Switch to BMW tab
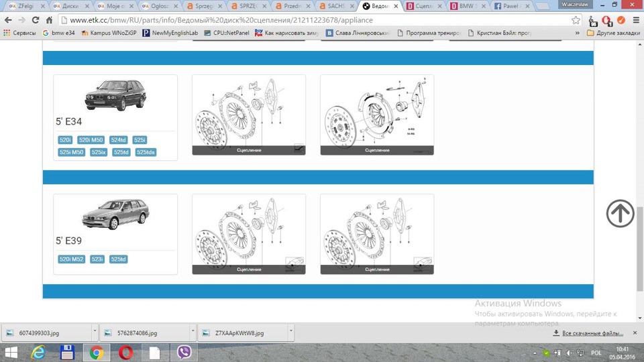644x362 pixels. click(467, 6)
